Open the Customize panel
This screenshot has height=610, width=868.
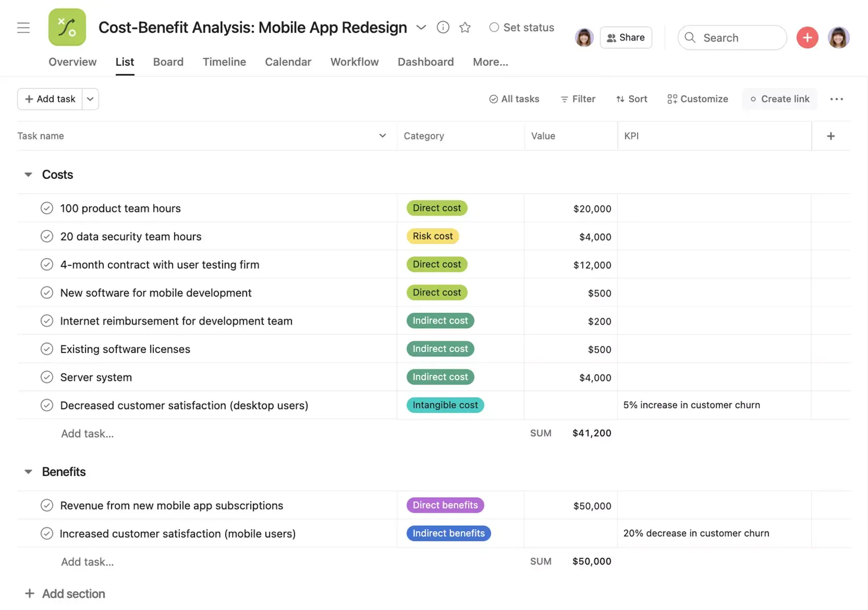(x=698, y=99)
